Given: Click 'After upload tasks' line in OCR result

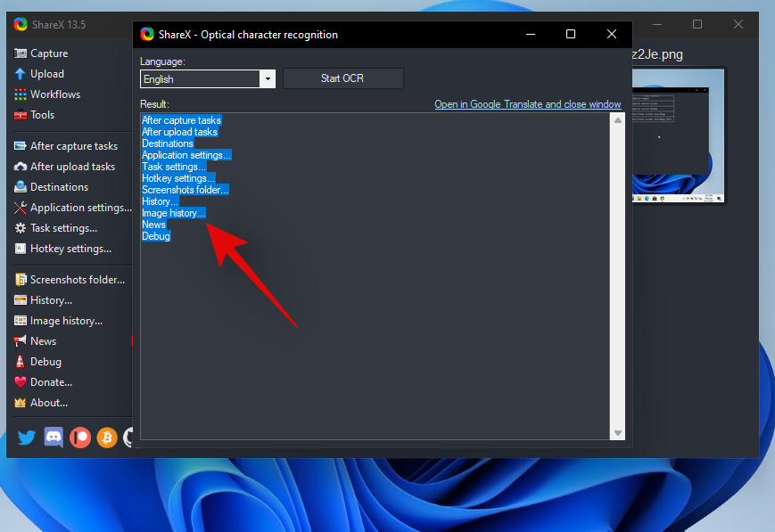Looking at the screenshot, I should [x=180, y=132].
